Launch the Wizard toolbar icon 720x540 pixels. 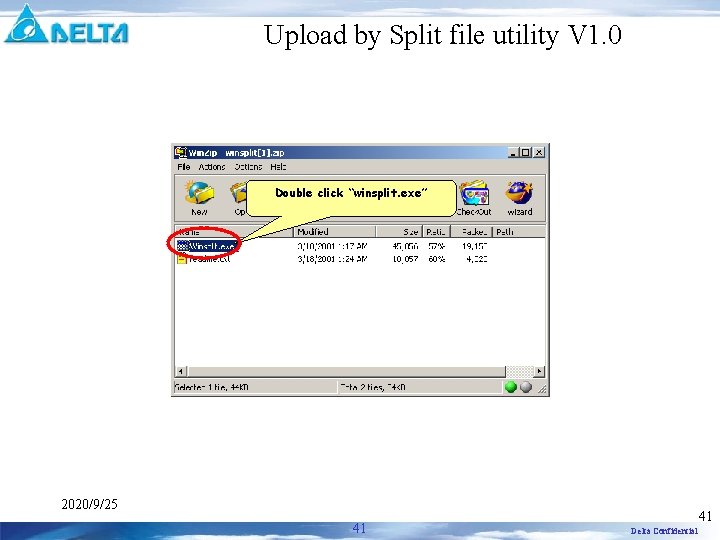pos(519,197)
